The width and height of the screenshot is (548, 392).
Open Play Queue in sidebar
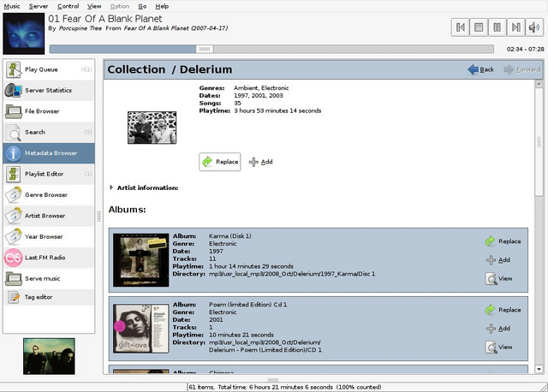coord(49,69)
